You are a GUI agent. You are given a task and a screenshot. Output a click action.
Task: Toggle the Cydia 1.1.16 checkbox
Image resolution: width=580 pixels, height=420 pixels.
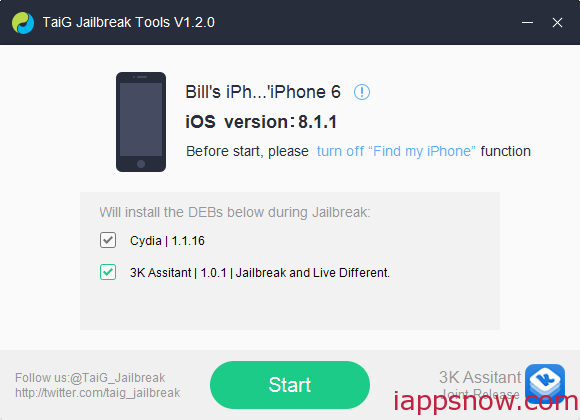click(x=108, y=240)
